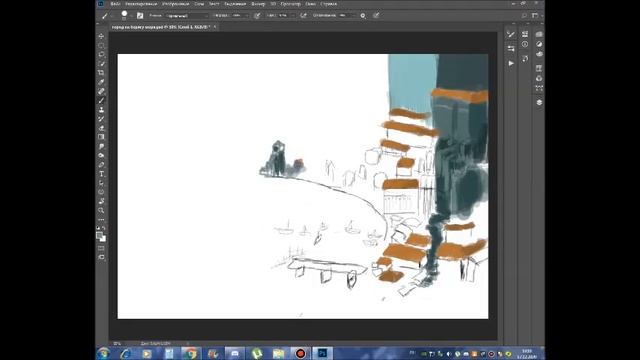
Task: Open the Layers panel icon
Action: pos(539,102)
